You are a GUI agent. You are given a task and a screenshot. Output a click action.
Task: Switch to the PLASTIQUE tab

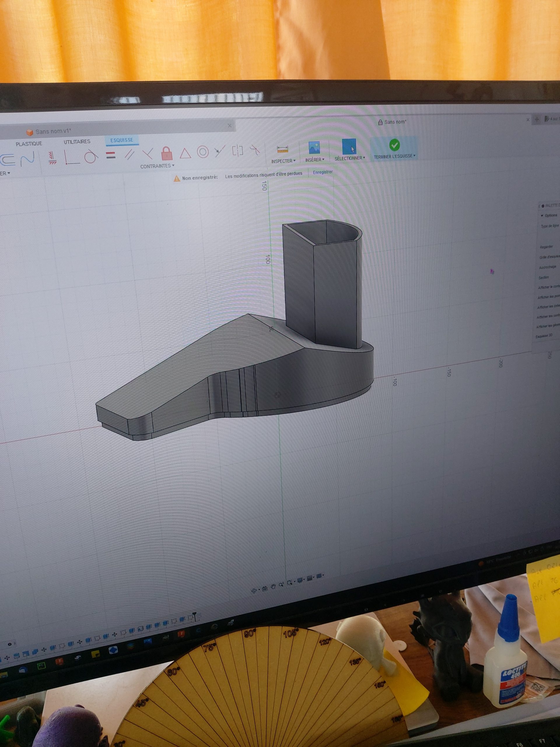(x=29, y=144)
